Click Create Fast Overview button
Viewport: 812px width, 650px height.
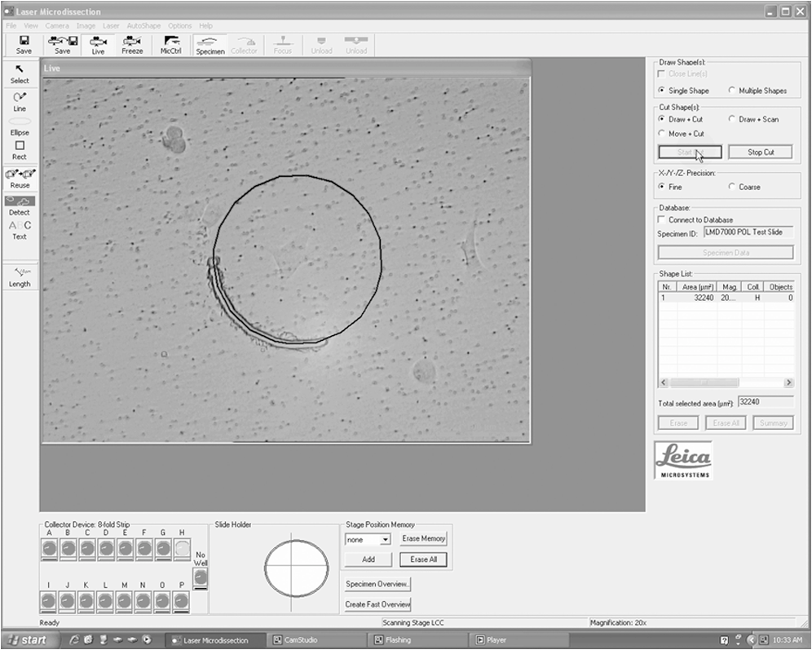[x=377, y=604]
